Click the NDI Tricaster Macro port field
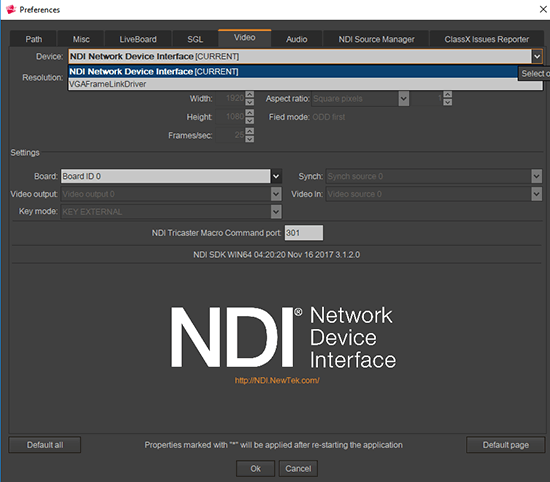 304,233
